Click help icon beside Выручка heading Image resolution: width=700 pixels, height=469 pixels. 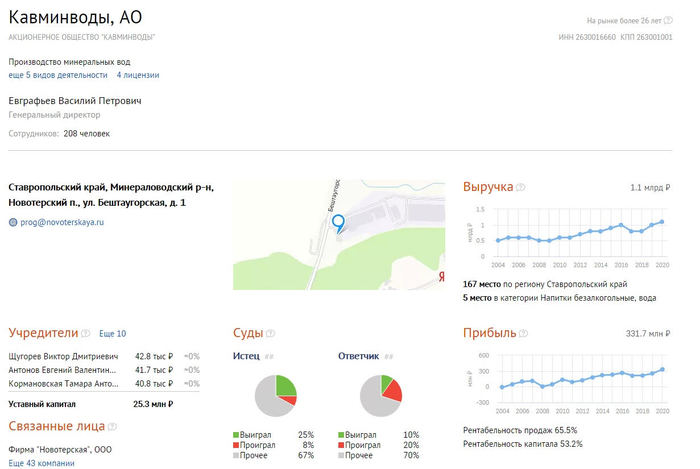pyautogui.click(x=521, y=187)
